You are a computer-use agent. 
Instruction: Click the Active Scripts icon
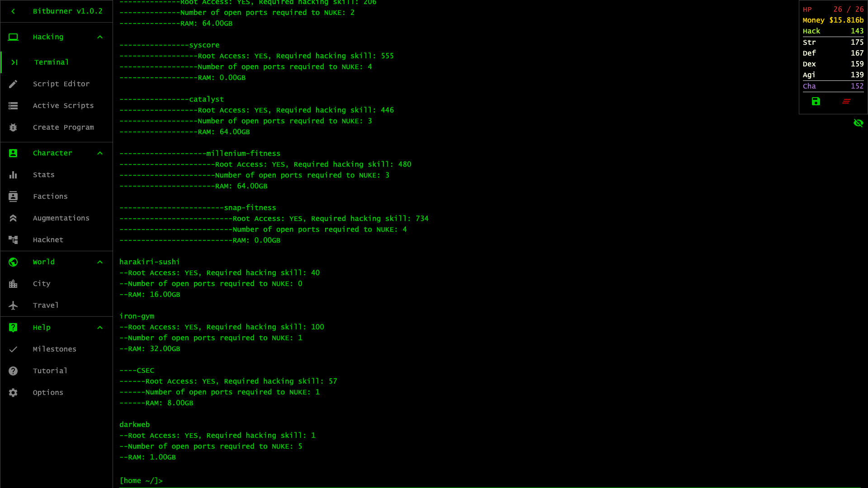[13, 105]
